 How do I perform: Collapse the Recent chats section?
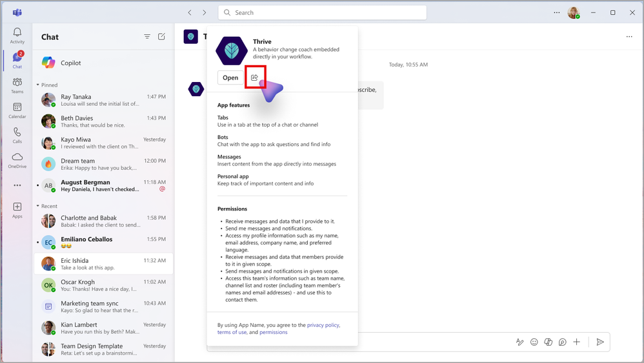click(38, 206)
